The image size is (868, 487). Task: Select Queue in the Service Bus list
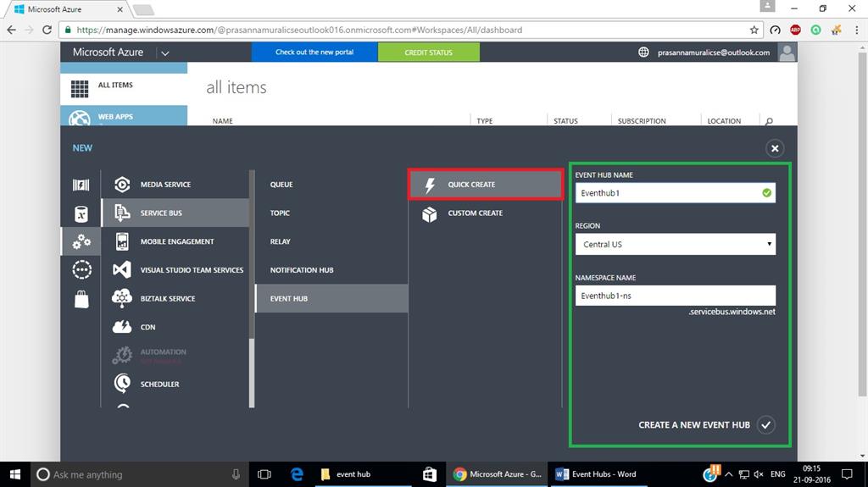click(281, 185)
